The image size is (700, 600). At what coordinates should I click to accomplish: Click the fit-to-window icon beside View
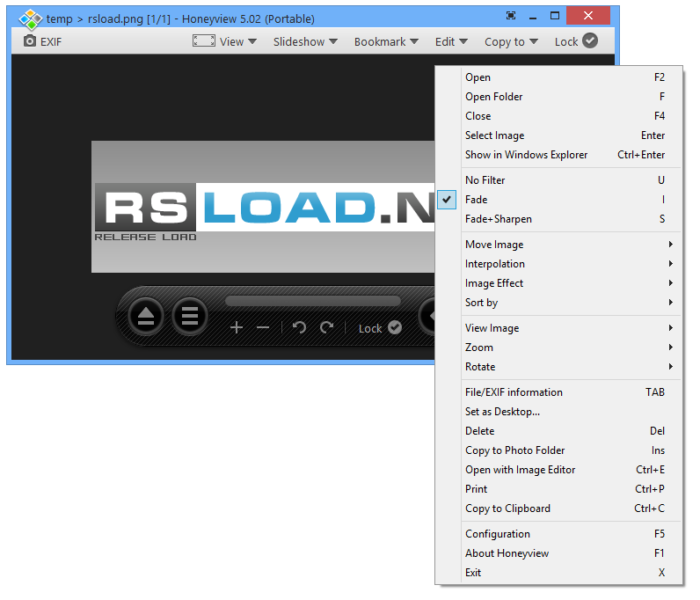(x=203, y=40)
